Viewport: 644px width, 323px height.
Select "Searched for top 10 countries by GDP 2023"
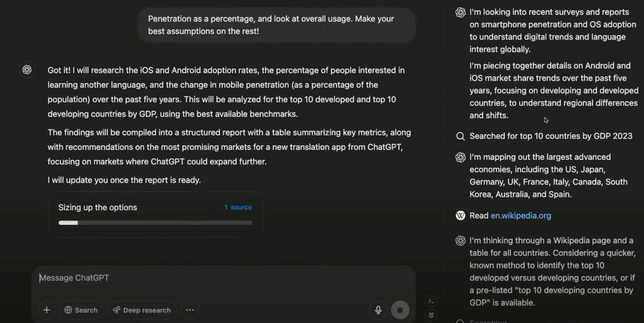click(x=551, y=136)
